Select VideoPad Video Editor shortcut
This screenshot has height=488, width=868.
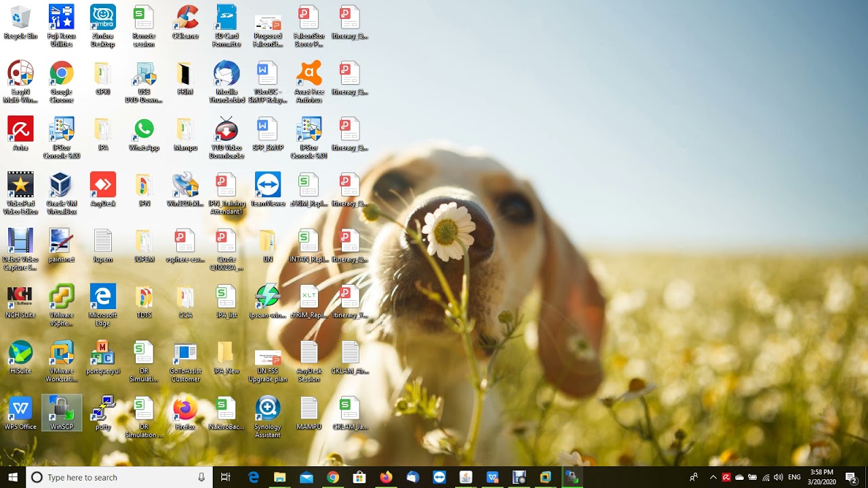pos(20,193)
